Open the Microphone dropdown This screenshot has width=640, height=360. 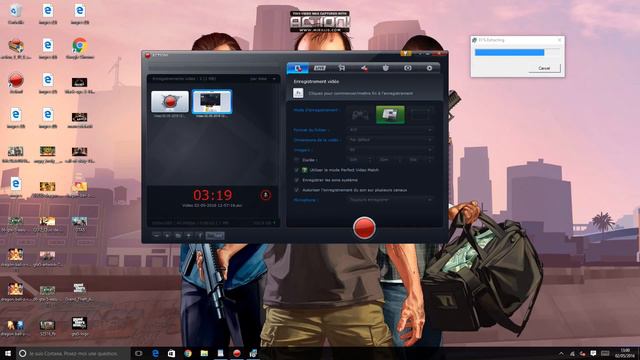[x=390, y=200]
